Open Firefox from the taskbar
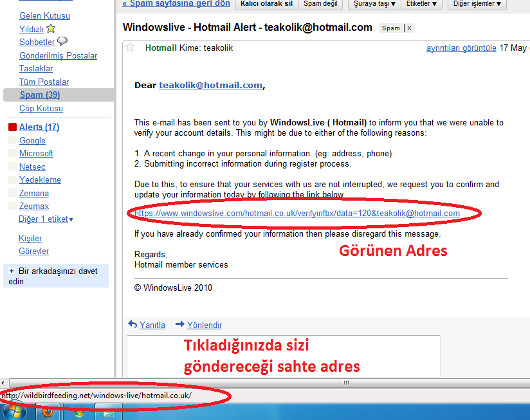The width and height of the screenshot is (530, 420). 48,412
